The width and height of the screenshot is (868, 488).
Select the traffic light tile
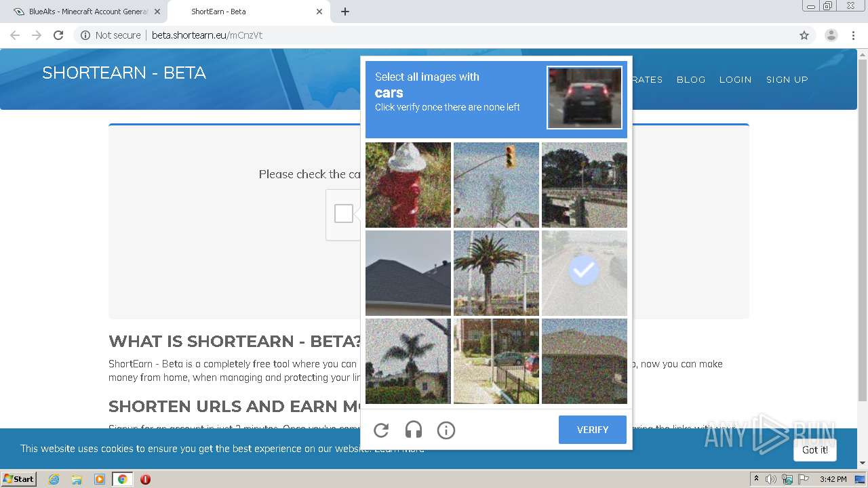tap(496, 185)
